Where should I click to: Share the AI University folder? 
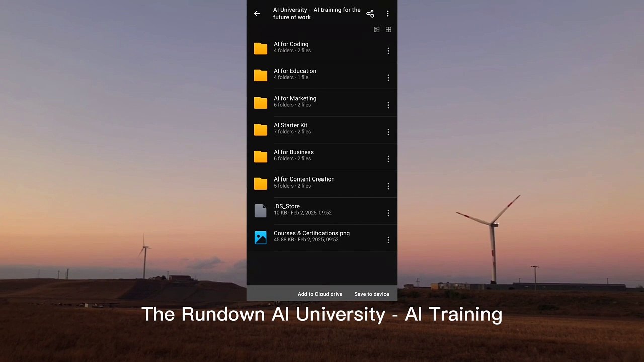[x=370, y=14]
